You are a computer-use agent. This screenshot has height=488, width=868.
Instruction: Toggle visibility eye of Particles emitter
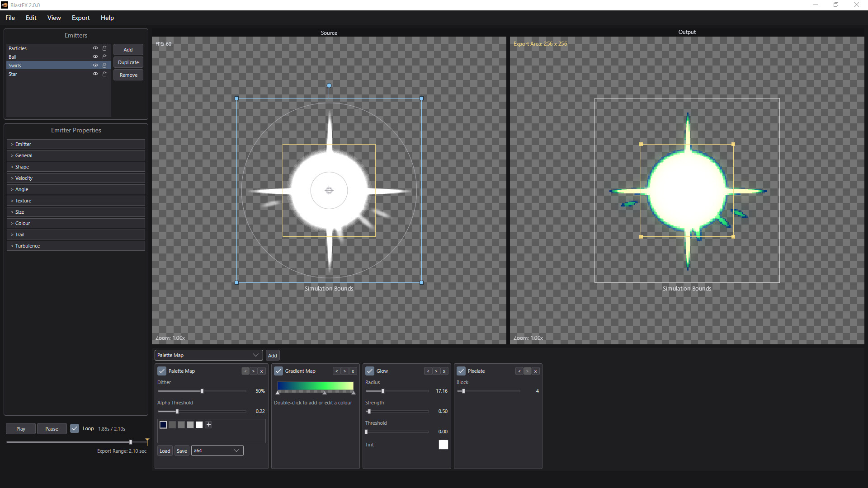(95, 48)
